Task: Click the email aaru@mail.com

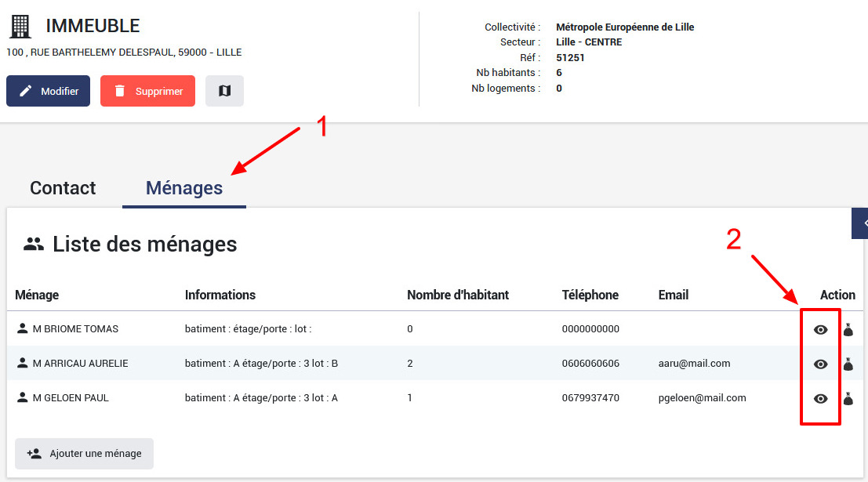Action: pos(694,364)
